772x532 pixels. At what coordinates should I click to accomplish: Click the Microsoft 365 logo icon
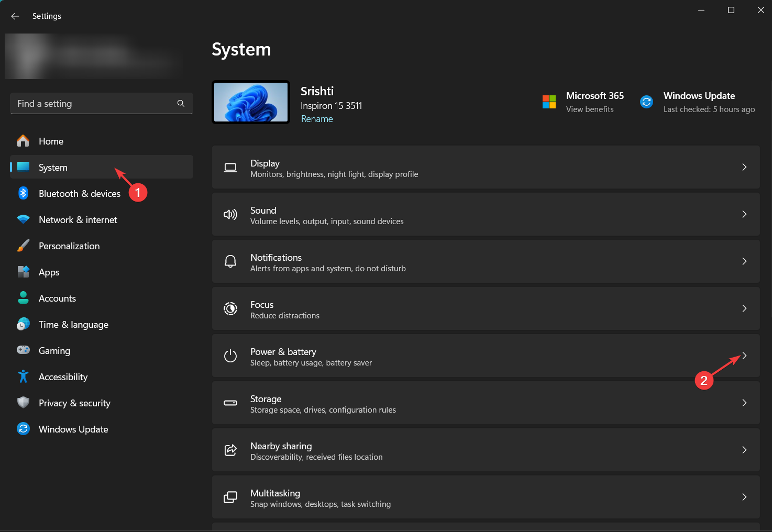pyautogui.click(x=549, y=102)
